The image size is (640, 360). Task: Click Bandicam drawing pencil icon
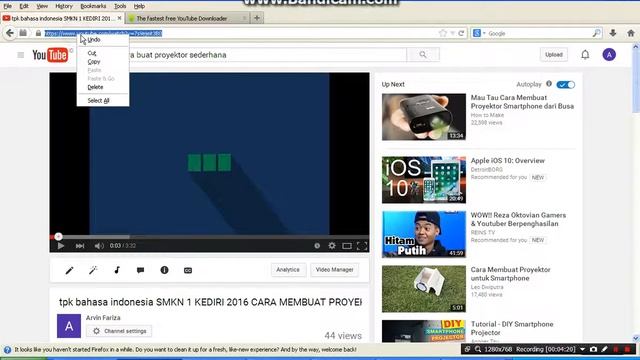pyautogui.click(x=604, y=349)
